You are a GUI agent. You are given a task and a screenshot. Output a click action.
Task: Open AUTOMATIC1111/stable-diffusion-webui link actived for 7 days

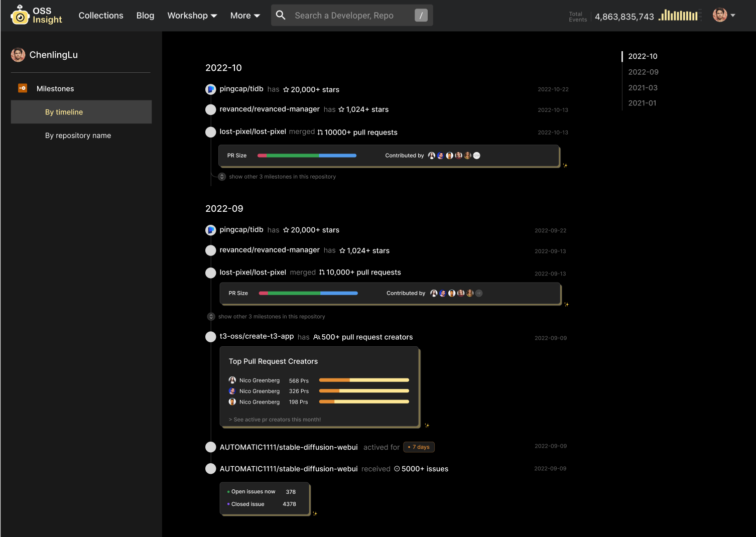(289, 447)
